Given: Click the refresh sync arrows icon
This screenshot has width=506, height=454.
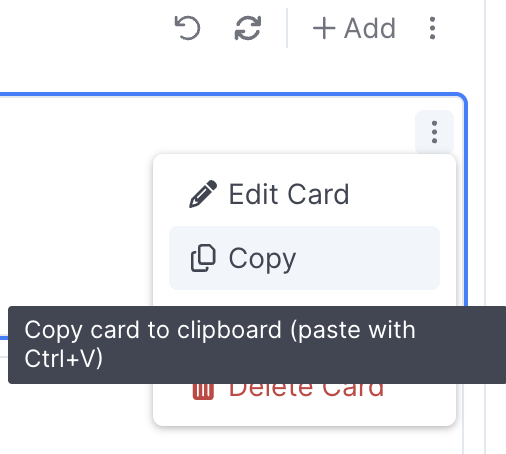Looking at the screenshot, I should coord(248,28).
